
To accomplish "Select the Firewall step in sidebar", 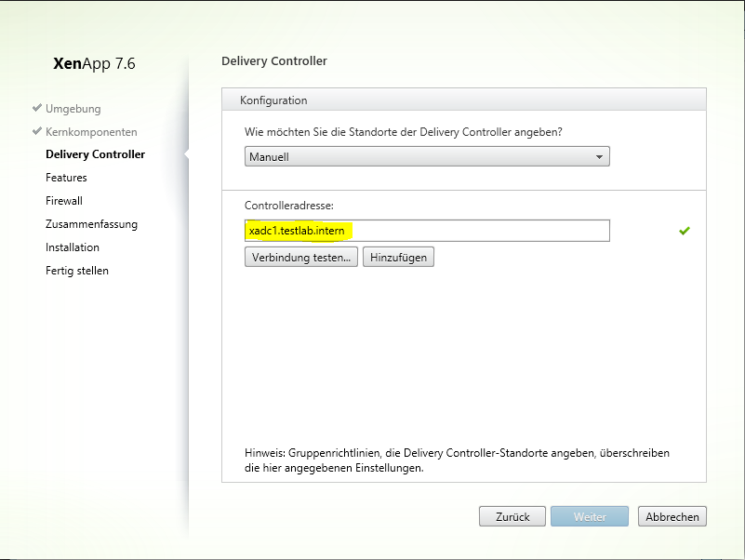I will (64, 201).
